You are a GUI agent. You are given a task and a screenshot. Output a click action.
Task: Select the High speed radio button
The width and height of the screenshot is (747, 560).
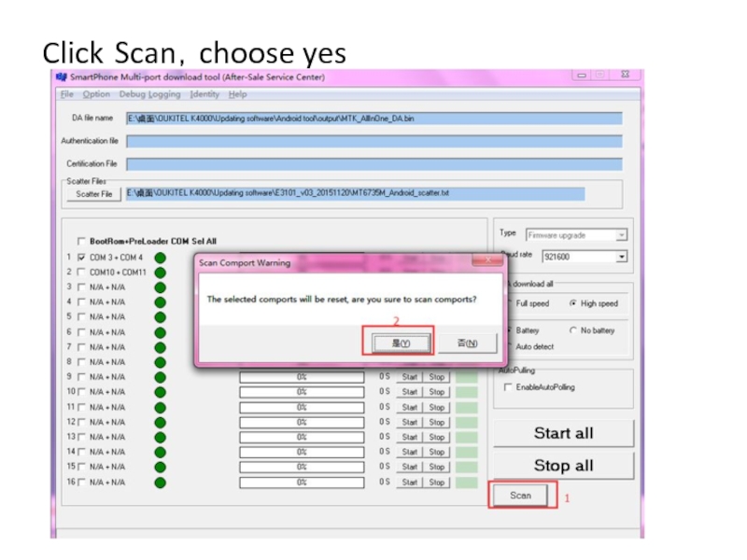(573, 303)
